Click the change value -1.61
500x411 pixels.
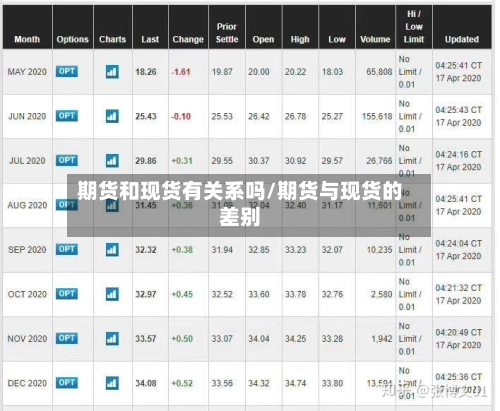[181, 72]
